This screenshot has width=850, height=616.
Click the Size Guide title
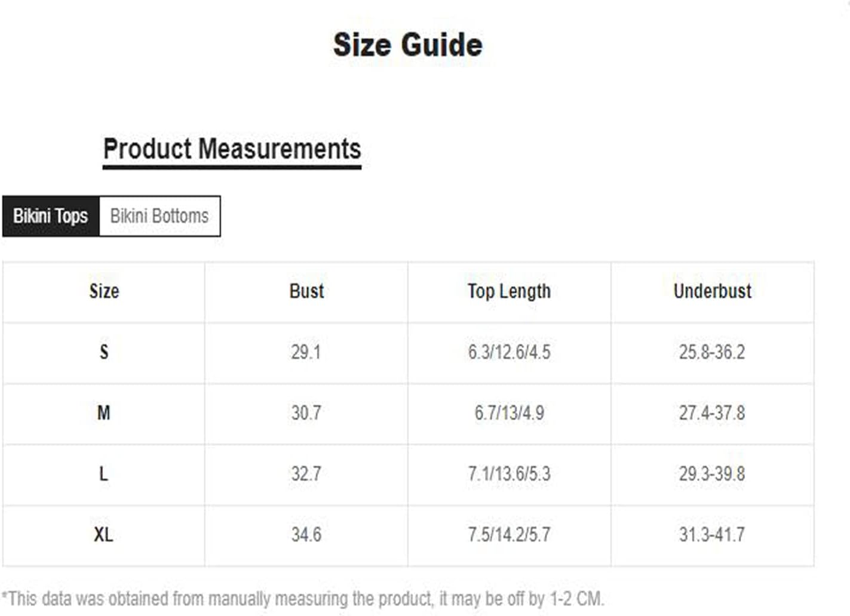tap(408, 45)
